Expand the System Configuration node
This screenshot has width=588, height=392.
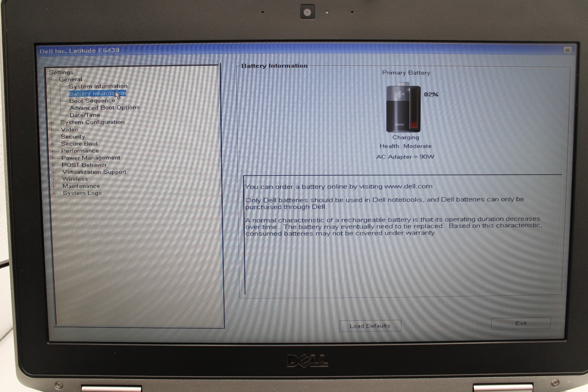coord(51,122)
